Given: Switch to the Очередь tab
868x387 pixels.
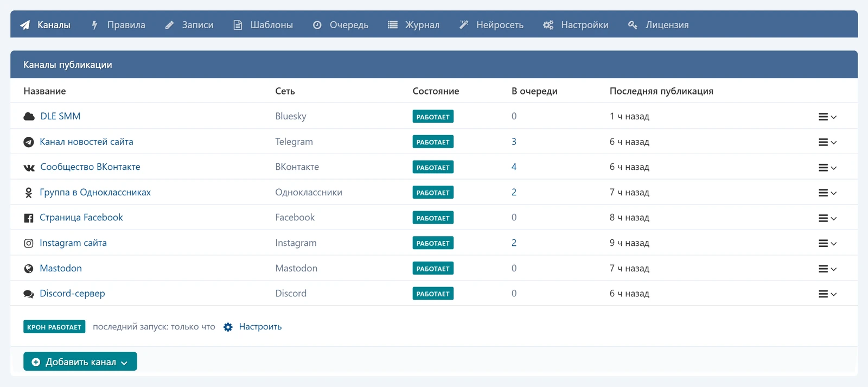Looking at the screenshot, I should 341,24.
